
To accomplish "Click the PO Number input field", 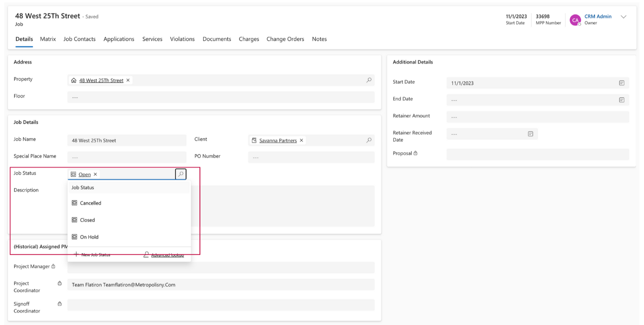I will (x=311, y=157).
